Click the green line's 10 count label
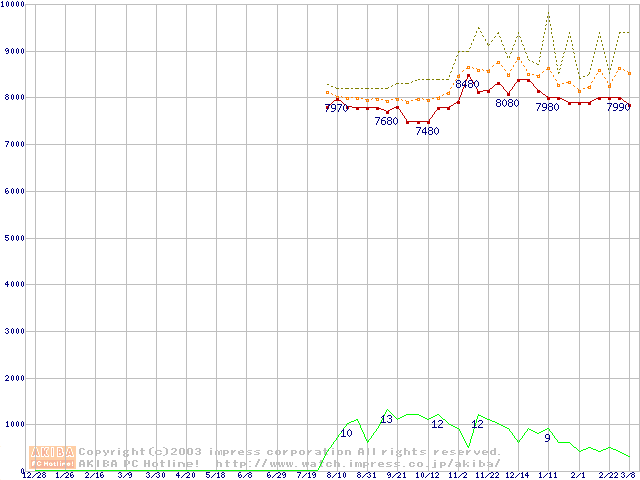 tap(346, 433)
